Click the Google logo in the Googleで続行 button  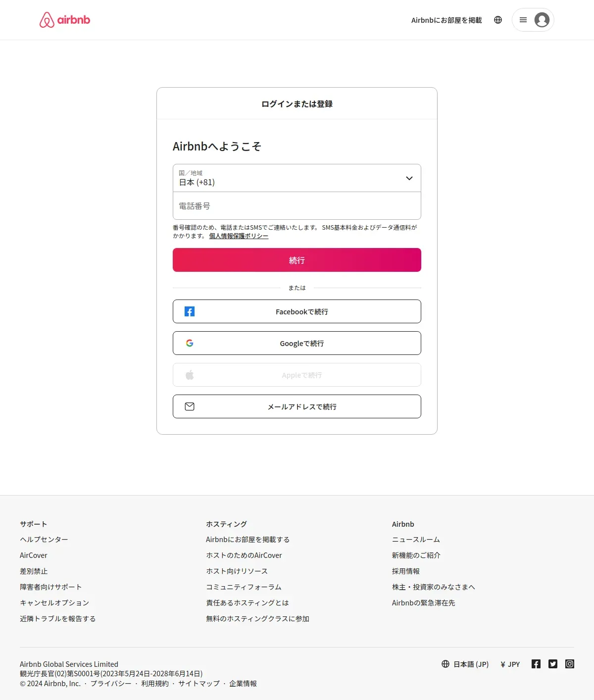(x=190, y=343)
